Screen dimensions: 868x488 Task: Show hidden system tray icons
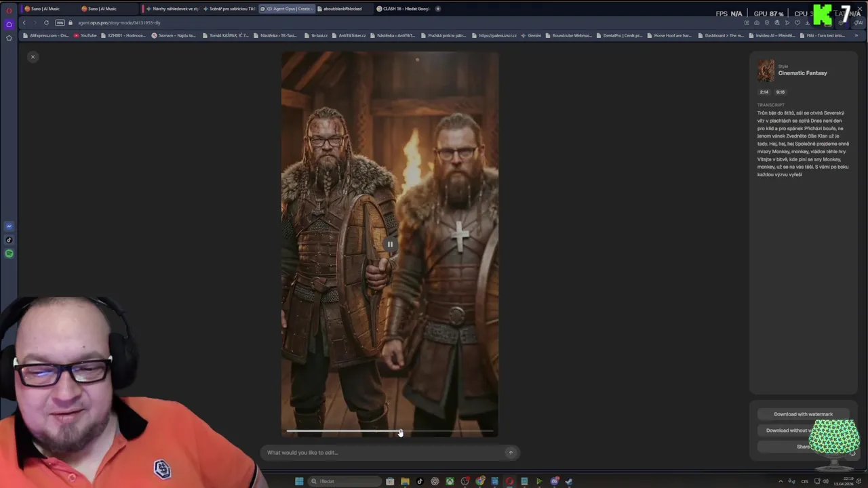[x=781, y=481]
